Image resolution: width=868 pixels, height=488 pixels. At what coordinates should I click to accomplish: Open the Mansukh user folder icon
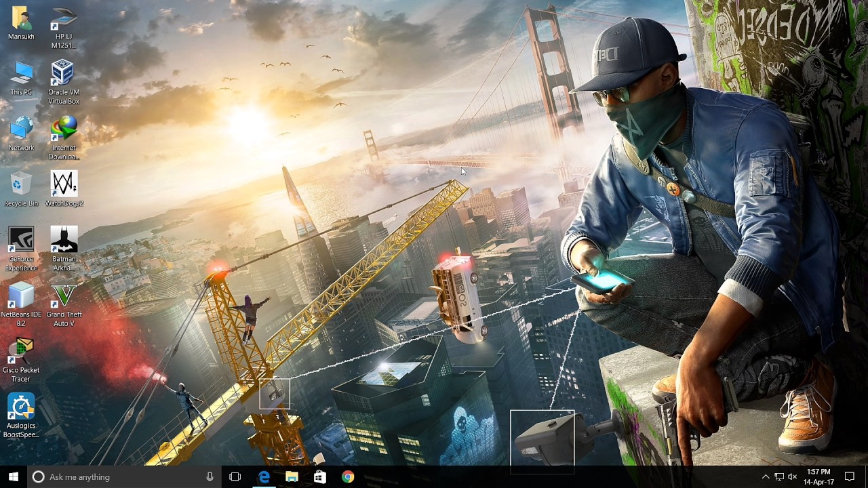click(x=21, y=23)
